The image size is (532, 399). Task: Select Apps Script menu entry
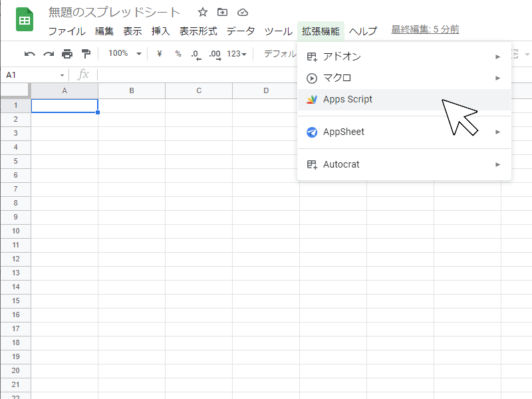pyautogui.click(x=404, y=99)
